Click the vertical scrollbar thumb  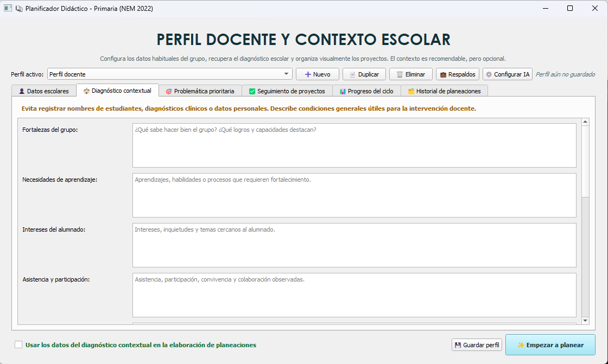click(x=586, y=161)
